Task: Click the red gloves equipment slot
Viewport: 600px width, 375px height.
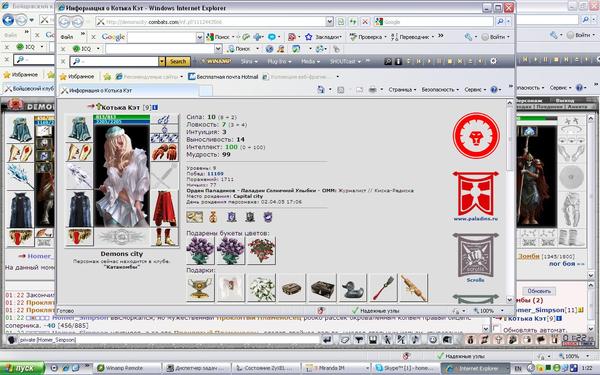Action: click(165, 152)
